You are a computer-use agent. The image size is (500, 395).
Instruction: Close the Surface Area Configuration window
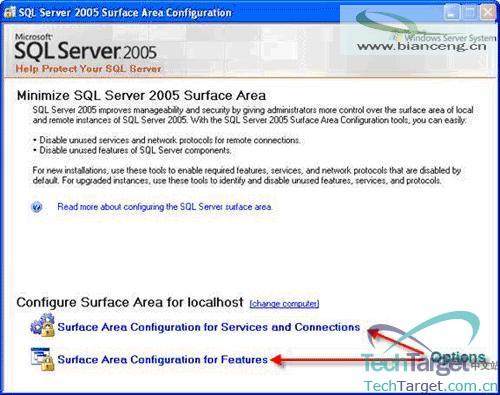point(488,13)
